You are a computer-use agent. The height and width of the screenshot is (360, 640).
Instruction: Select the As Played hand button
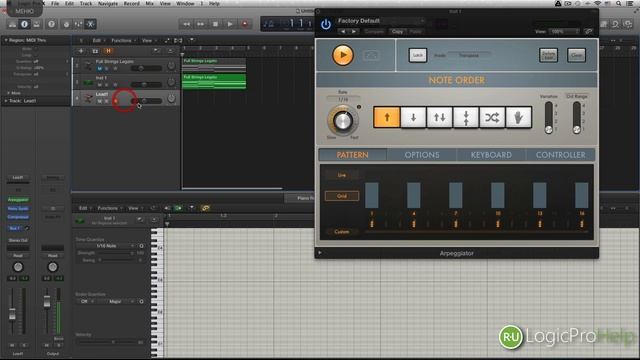(518, 118)
